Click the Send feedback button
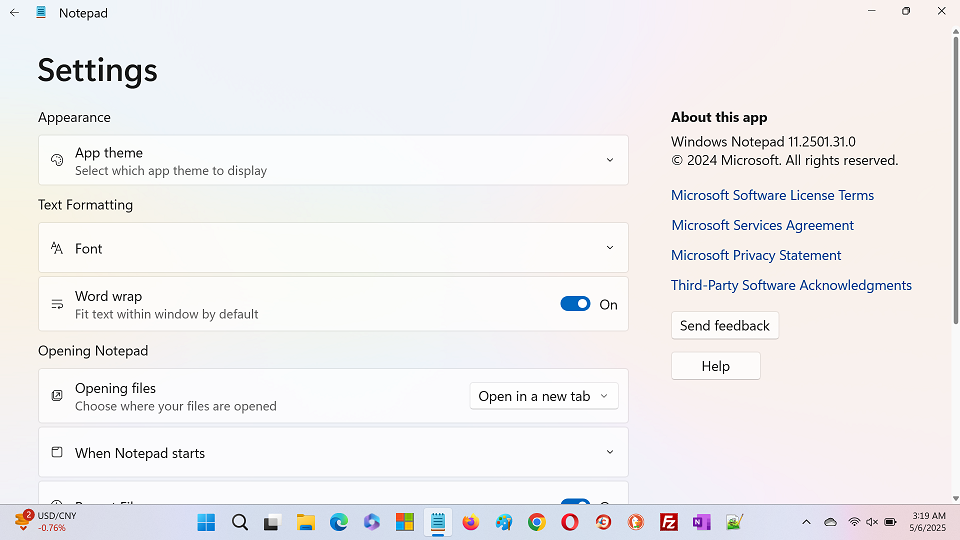Screen dimensions: 960x540 click(x=724, y=325)
